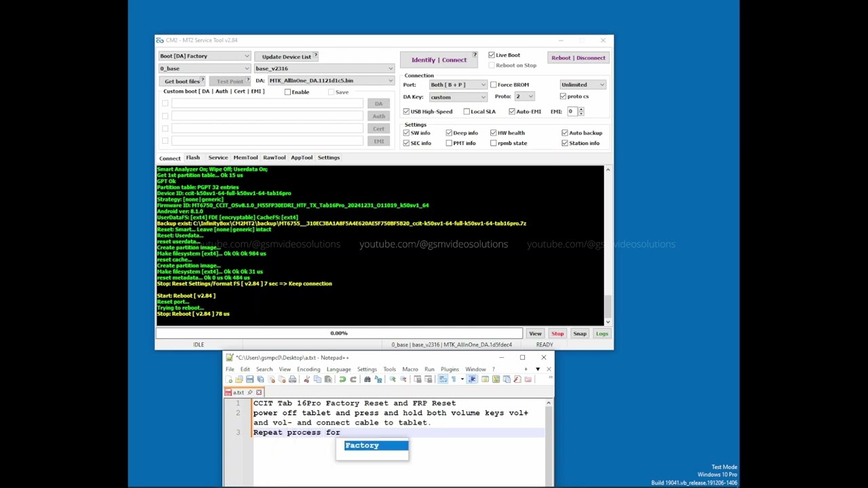
Task: Expand the Proto value dropdown
Action: pyautogui.click(x=524, y=96)
